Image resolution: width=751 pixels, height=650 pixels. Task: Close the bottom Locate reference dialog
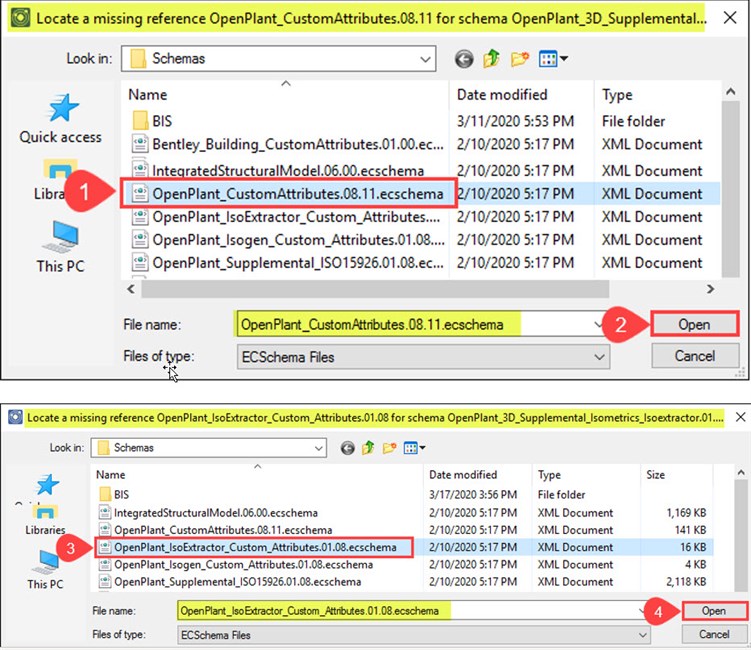point(740,417)
